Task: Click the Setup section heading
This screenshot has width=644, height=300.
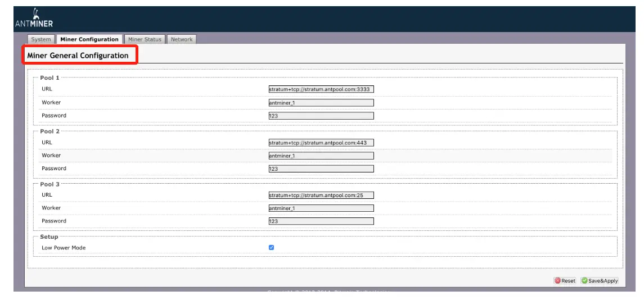Action: [49, 237]
